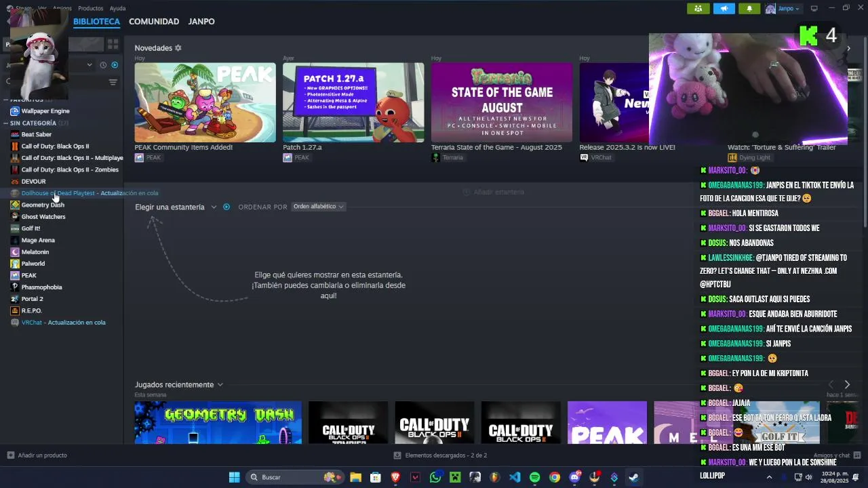The width and height of the screenshot is (868, 488).
Task: Enter Big Picture mode monitor icon
Action: click(814, 8)
